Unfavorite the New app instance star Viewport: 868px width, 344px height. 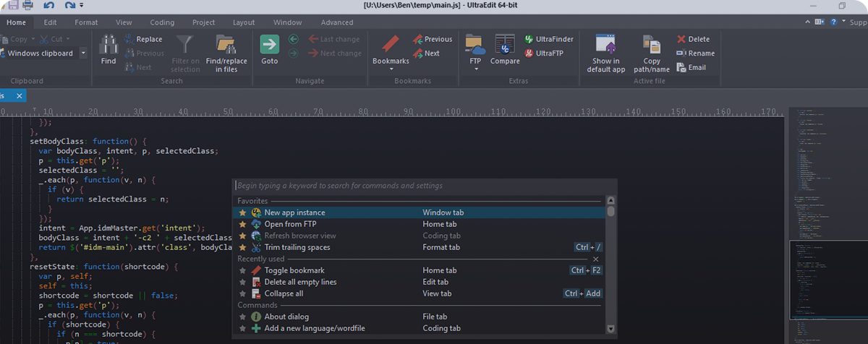click(x=243, y=213)
